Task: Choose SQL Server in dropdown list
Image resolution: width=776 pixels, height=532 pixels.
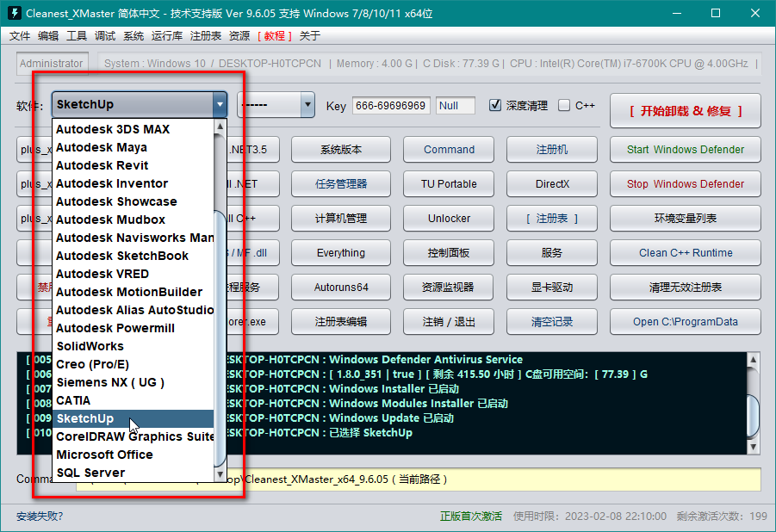Action: [x=133, y=473]
